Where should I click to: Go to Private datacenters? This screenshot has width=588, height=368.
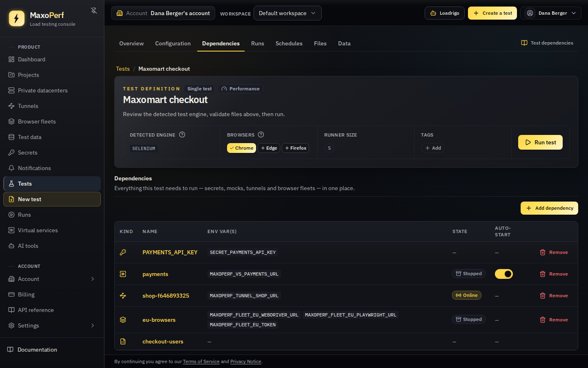[x=52, y=90]
